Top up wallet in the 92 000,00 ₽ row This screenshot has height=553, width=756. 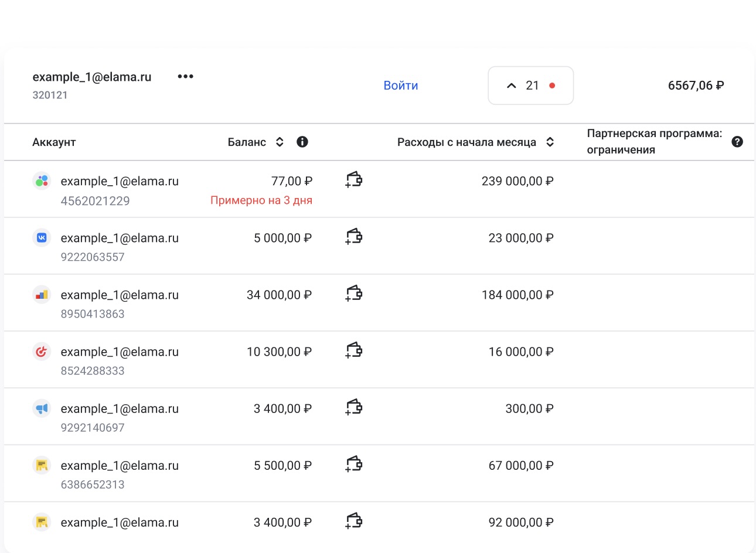pyautogui.click(x=354, y=520)
